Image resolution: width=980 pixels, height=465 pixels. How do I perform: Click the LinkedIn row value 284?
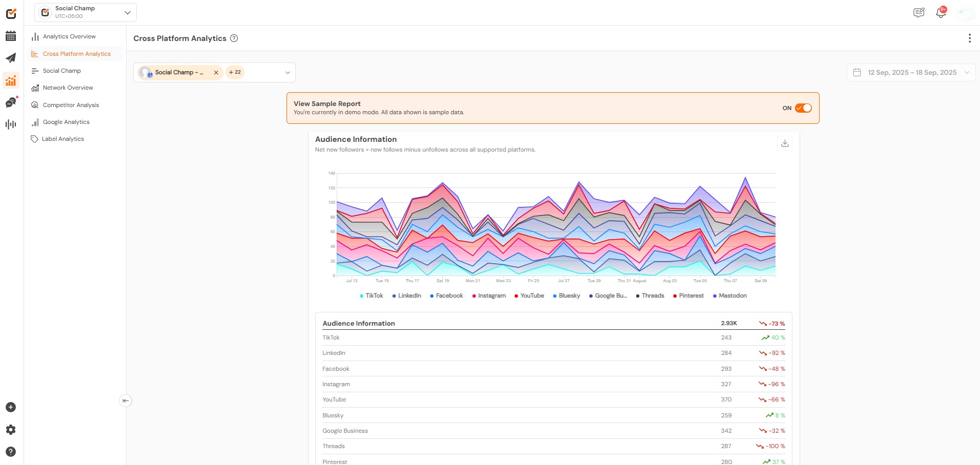pos(726,353)
